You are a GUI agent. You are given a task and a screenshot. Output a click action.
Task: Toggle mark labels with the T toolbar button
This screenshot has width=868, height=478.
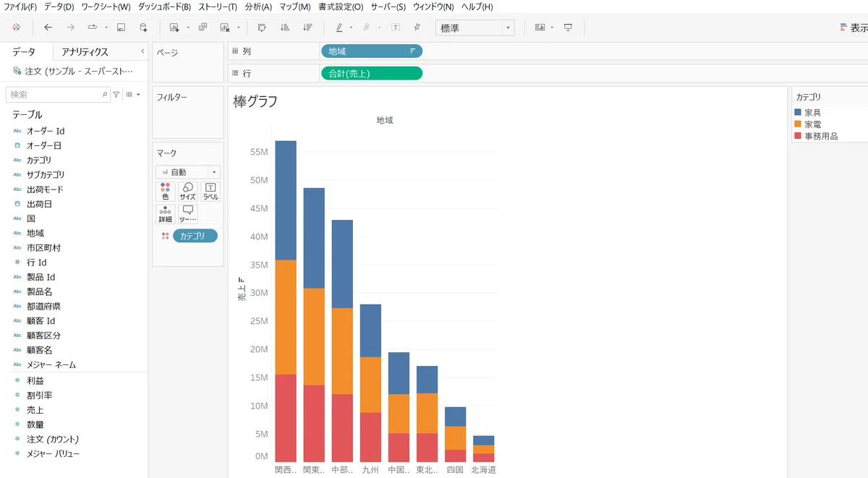coord(396,27)
